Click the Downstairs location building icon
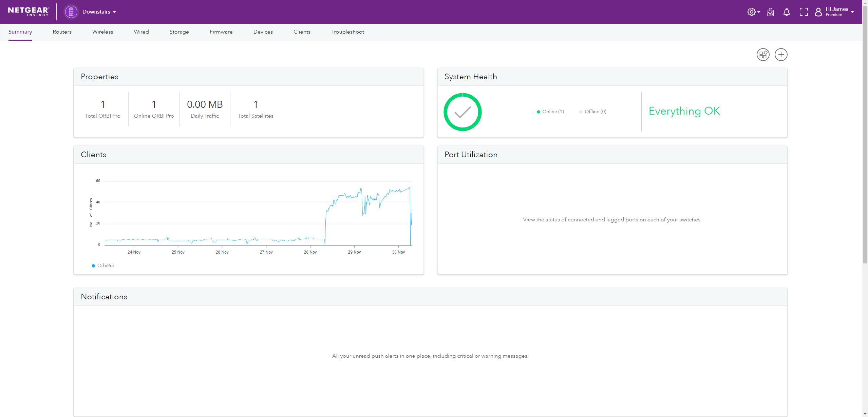 71,12
